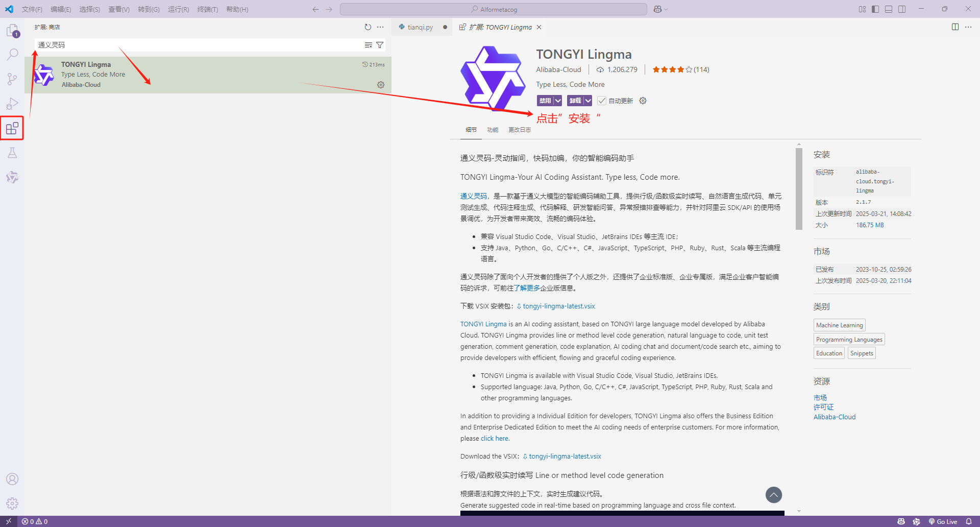Click the Uninstall extension button
The width and height of the screenshot is (980, 527).
[x=575, y=101]
